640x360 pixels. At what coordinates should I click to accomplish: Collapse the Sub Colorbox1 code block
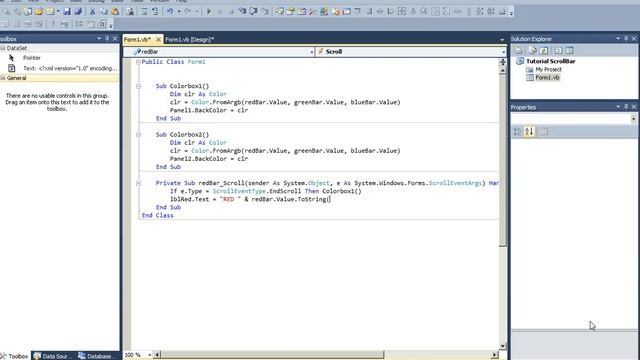[x=138, y=86]
